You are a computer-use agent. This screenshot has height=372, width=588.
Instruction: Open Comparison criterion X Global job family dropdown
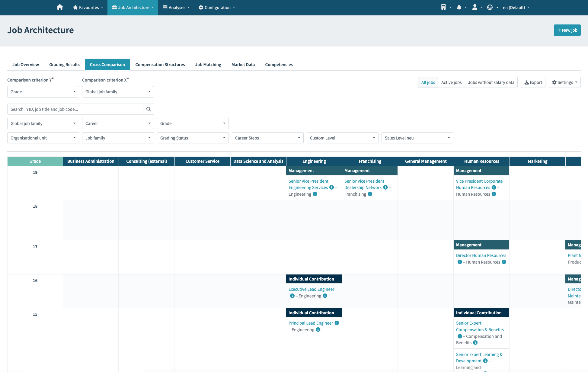(x=118, y=92)
